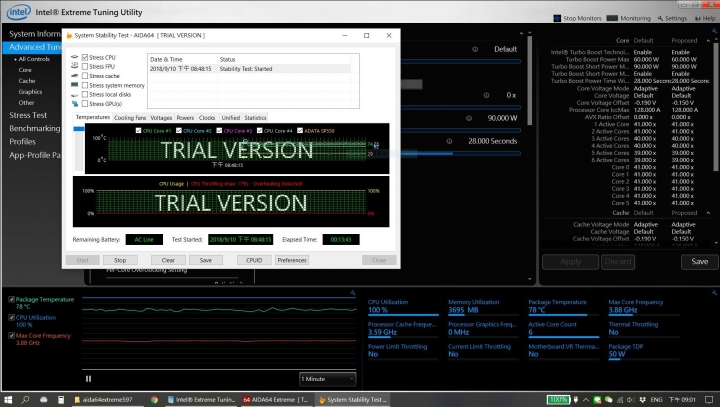The width and height of the screenshot is (720, 407).
Task: Open Help in the Intel XTU toolbar
Action: click(705, 18)
